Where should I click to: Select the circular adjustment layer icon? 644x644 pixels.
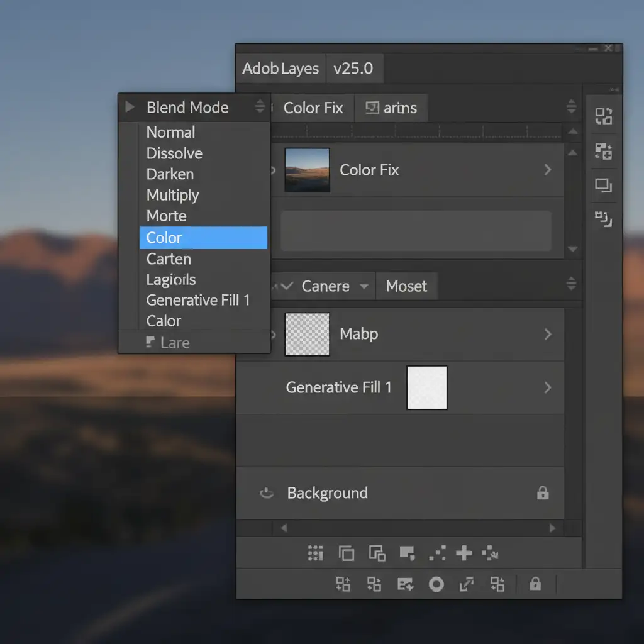pyautogui.click(x=437, y=585)
